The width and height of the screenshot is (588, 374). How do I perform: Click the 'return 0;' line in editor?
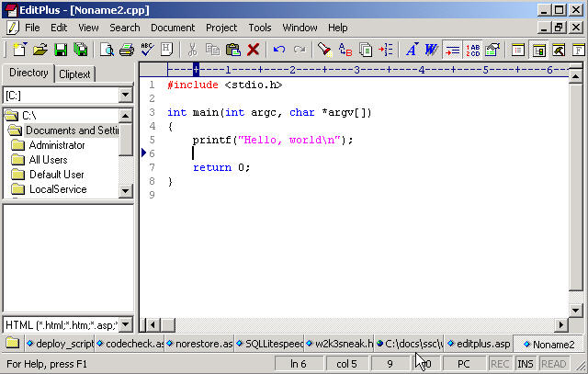click(221, 167)
